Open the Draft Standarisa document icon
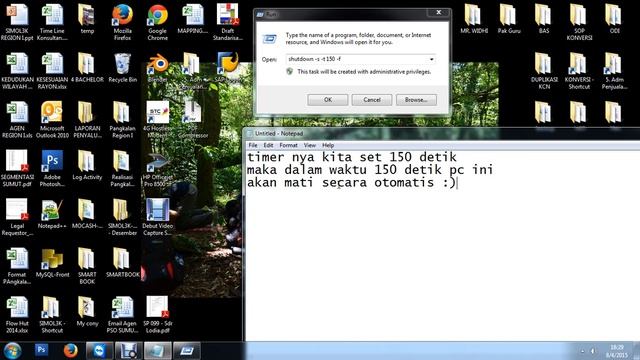This screenshot has height=360, width=640. (228, 22)
